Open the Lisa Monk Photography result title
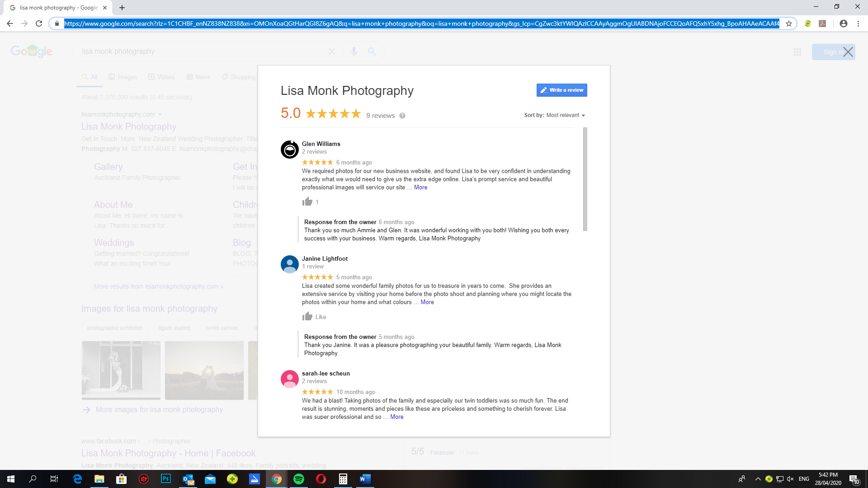Viewport: 868px width, 488px height. [x=129, y=127]
